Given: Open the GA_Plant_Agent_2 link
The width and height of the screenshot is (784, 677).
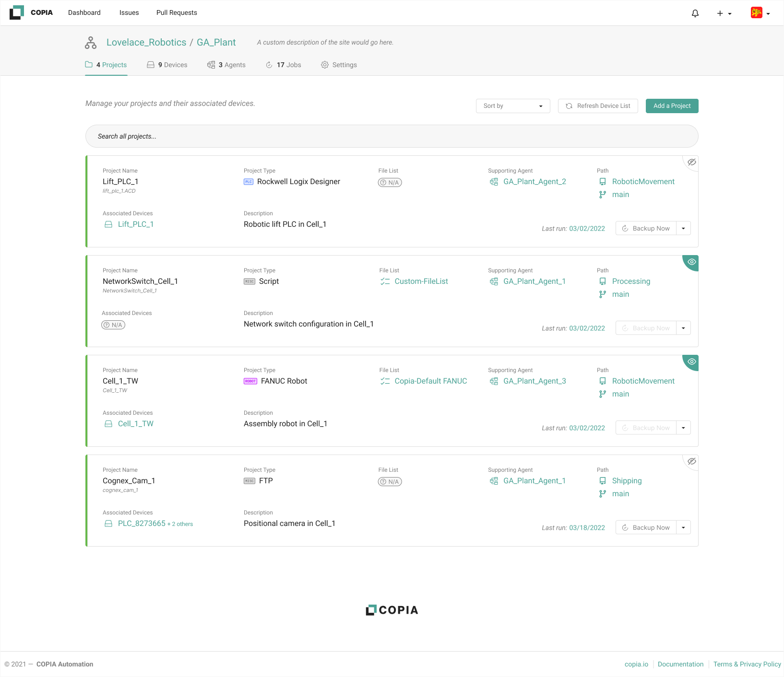Looking at the screenshot, I should pyautogui.click(x=535, y=181).
